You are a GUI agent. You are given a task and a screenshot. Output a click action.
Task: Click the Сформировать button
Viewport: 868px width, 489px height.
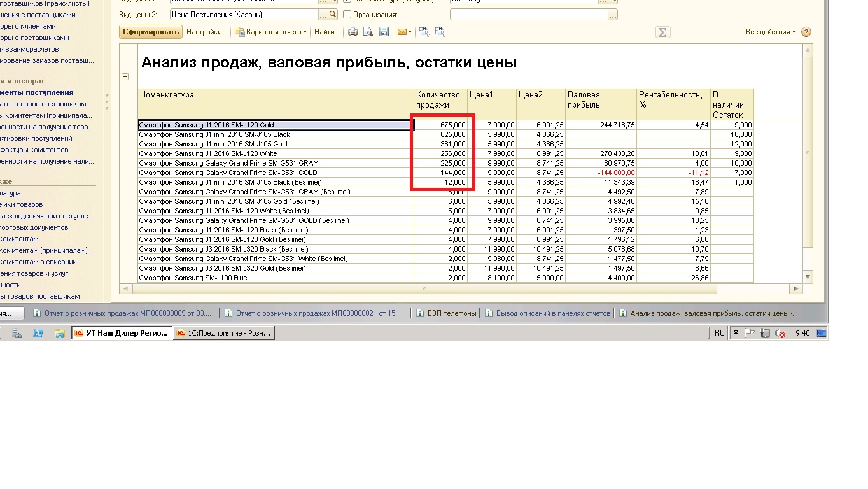point(151,32)
